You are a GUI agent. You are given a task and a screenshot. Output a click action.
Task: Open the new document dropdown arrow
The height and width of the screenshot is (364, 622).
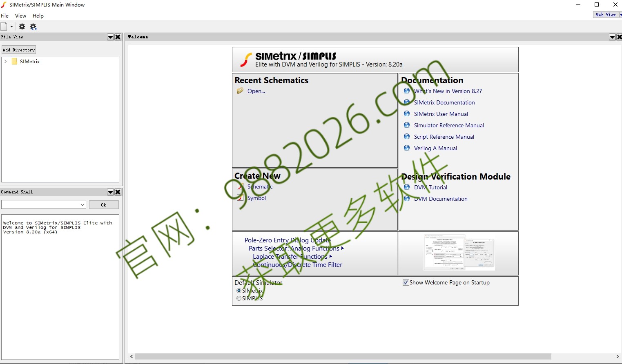pos(11,27)
